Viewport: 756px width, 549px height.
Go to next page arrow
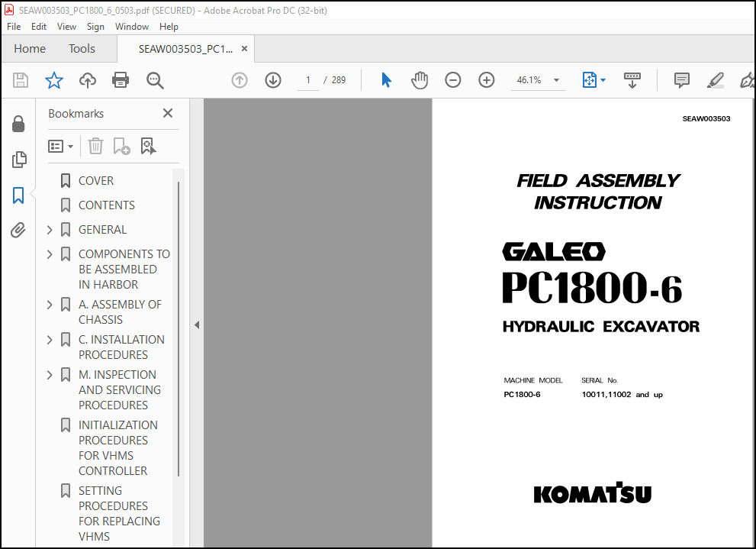(x=273, y=80)
